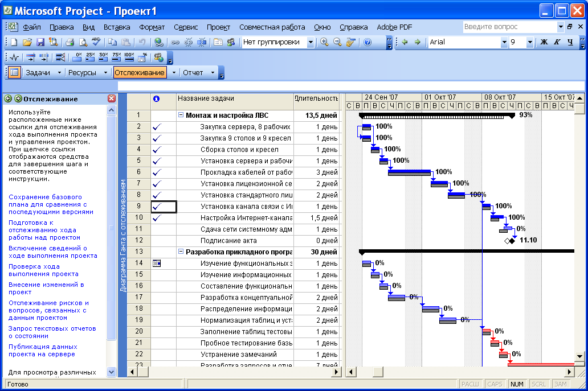Zoom out on the Gantt timescale
This screenshot has height=391, width=588.
tap(337, 42)
